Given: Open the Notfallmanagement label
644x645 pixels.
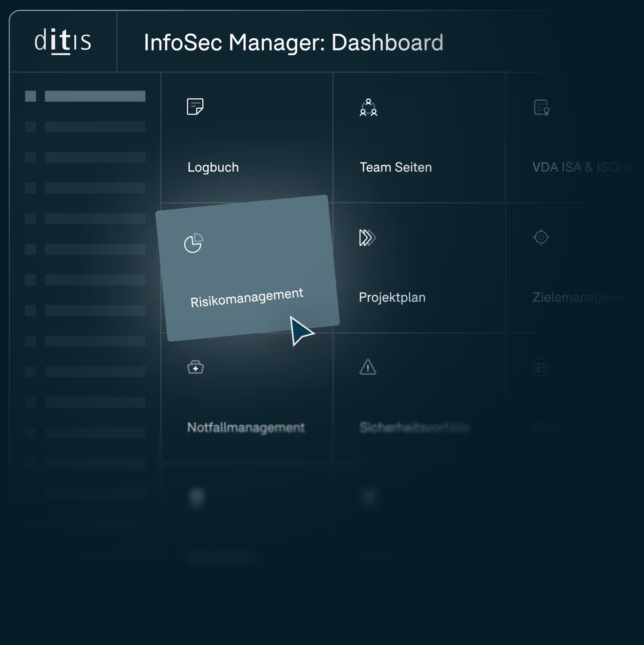Looking at the screenshot, I should click(x=246, y=427).
